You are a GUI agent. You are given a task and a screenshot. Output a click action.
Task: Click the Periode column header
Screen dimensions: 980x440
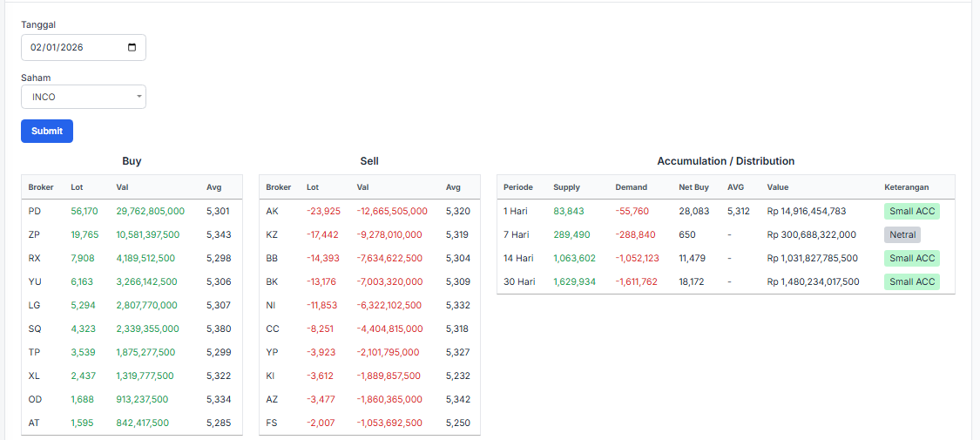click(x=517, y=187)
